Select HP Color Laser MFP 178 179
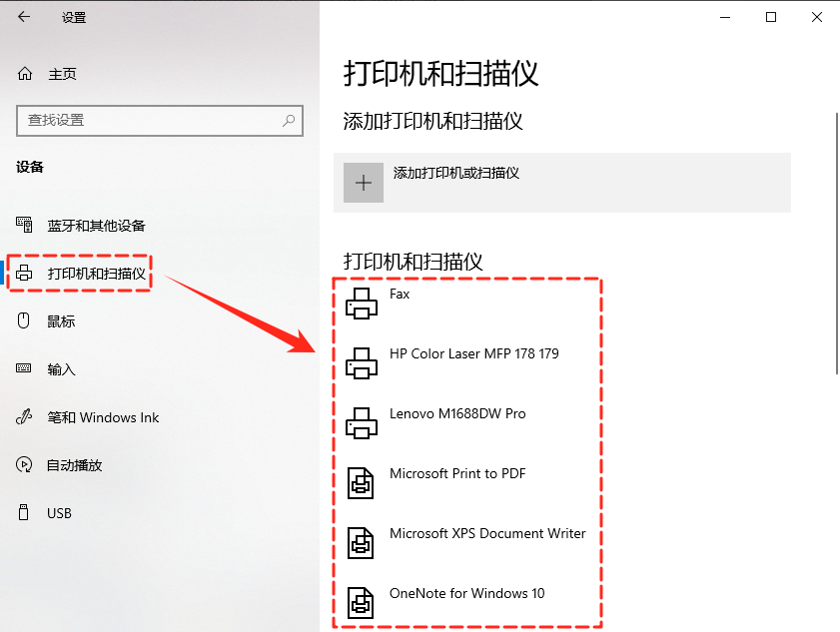Screen dimensions: 840x632 [x=474, y=353]
